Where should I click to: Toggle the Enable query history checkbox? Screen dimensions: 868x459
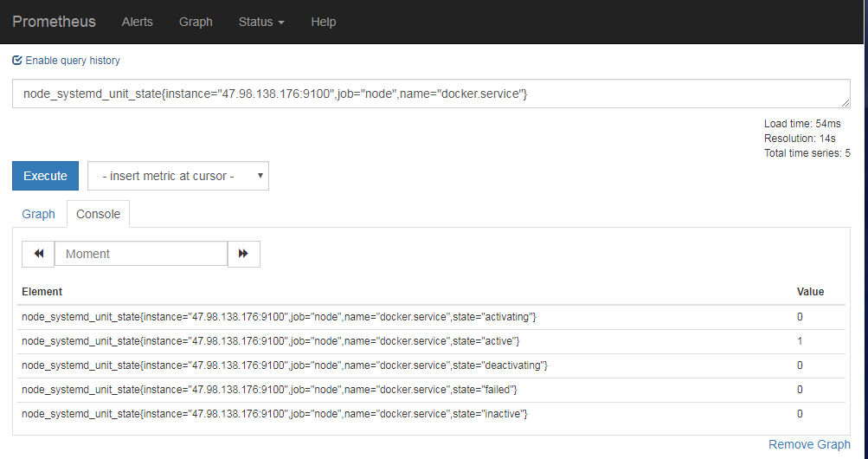click(x=17, y=61)
